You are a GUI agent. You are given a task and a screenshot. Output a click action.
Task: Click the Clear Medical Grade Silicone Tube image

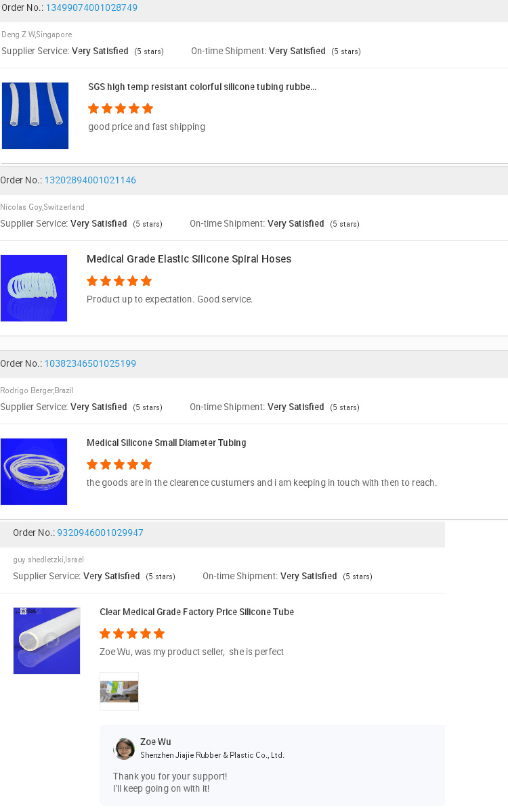pyautogui.click(x=47, y=641)
